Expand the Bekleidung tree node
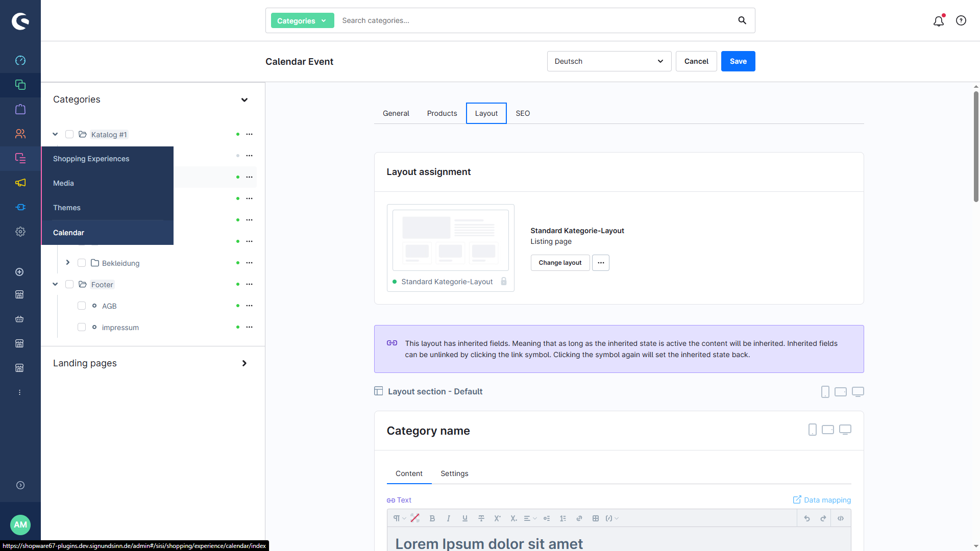This screenshot has width=980, height=551. coord(67,262)
